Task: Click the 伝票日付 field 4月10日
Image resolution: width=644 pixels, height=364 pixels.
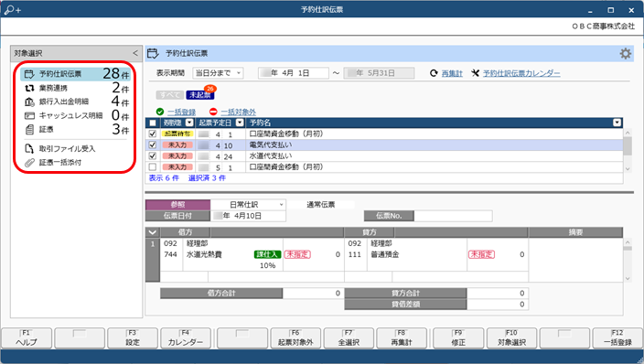Action: click(248, 216)
